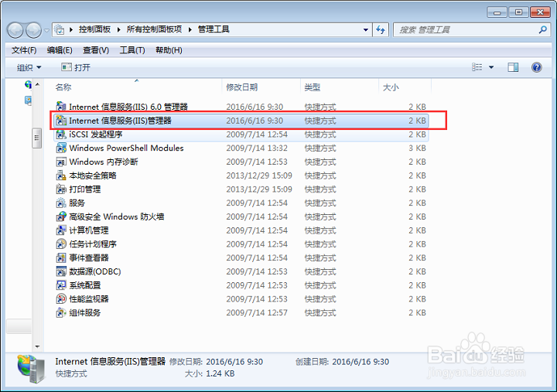Select the Internet 信息服务(IIS)管理器 shortcut icon

[61, 121]
